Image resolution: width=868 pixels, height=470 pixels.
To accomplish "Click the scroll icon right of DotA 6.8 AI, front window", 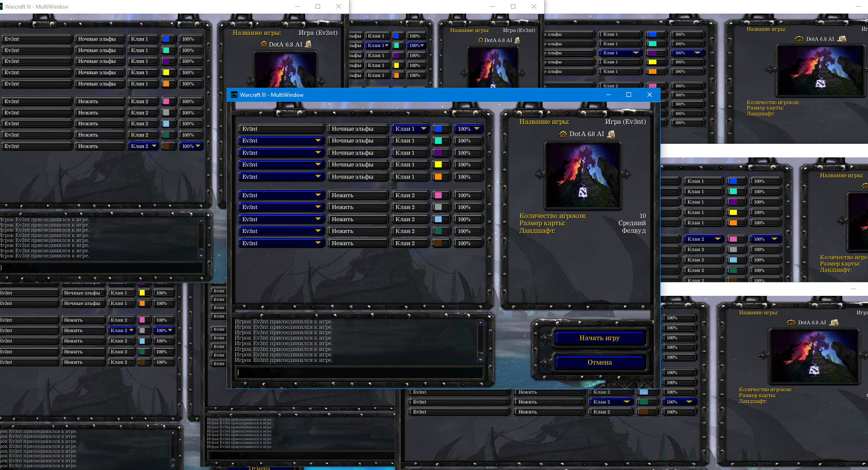I will pyautogui.click(x=611, y=134).
